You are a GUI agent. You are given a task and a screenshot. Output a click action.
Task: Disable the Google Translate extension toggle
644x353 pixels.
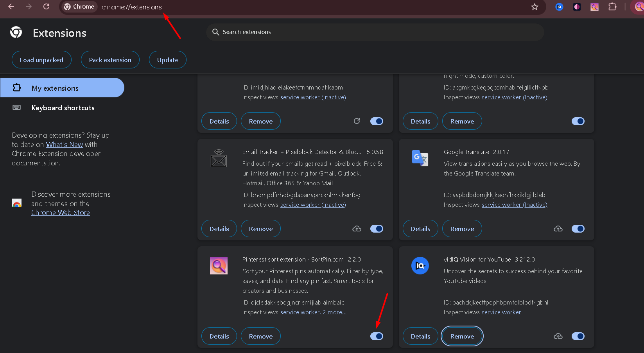578,229
